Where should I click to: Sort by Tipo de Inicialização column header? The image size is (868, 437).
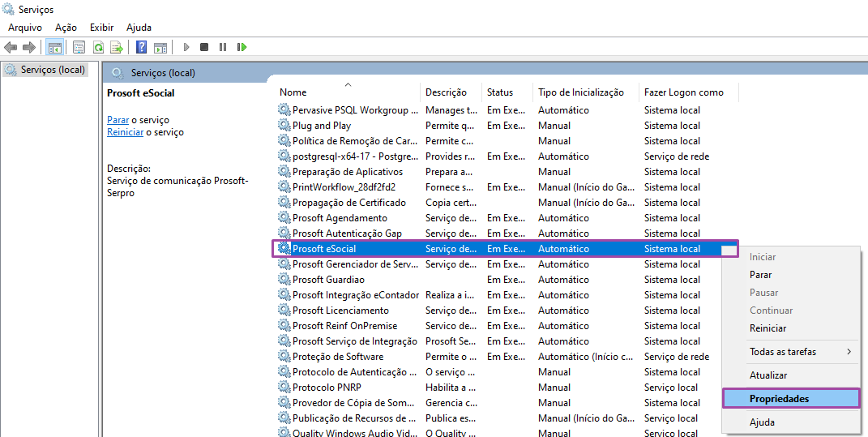click(586, 92)
